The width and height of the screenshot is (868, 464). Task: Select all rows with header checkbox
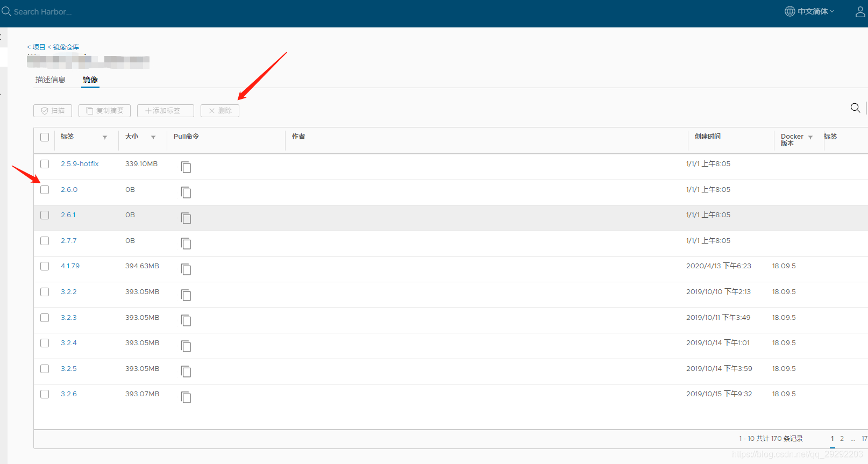pos(45,137)
